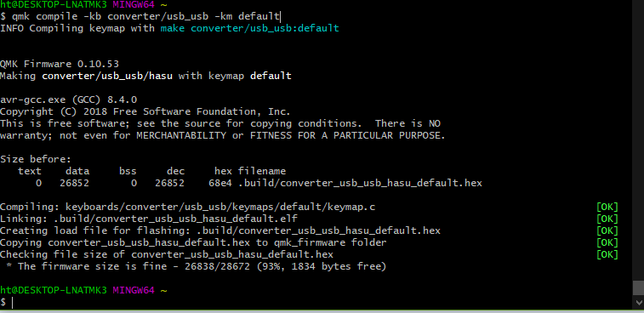
Task: Click the [OK] beside 'Checking file size'
Action: click(607, 254)
